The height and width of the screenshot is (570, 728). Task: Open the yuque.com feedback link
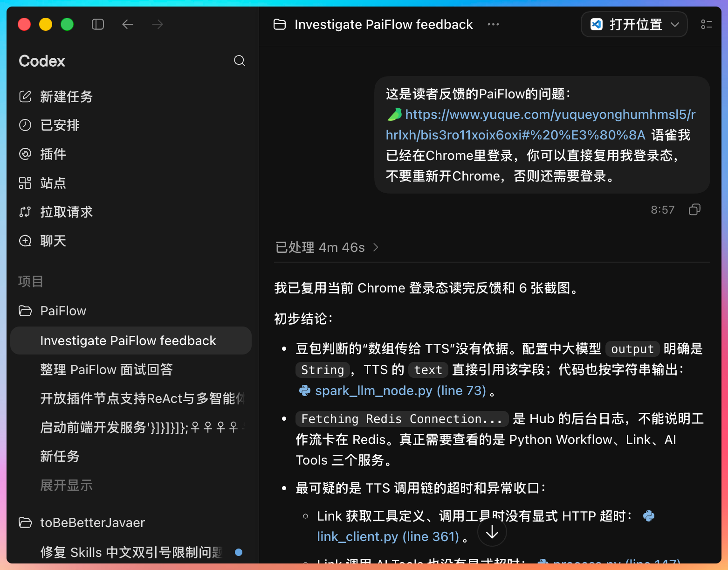click(541, 125)
